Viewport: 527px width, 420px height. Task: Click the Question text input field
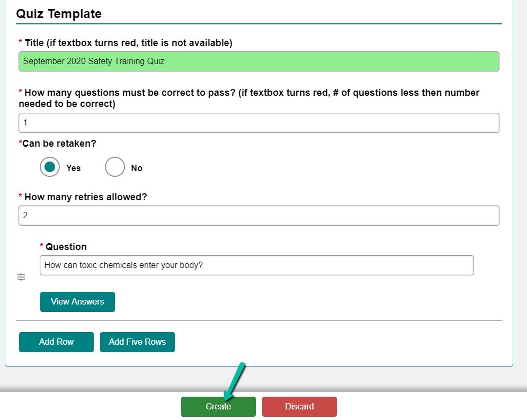[257, 265]
